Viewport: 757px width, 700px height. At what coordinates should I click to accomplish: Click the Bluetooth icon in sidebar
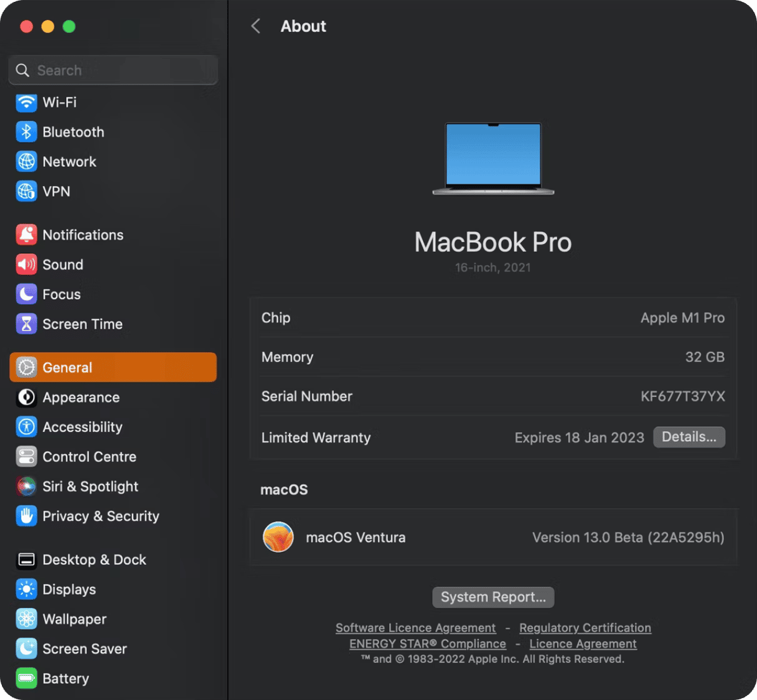click(26, 132)
